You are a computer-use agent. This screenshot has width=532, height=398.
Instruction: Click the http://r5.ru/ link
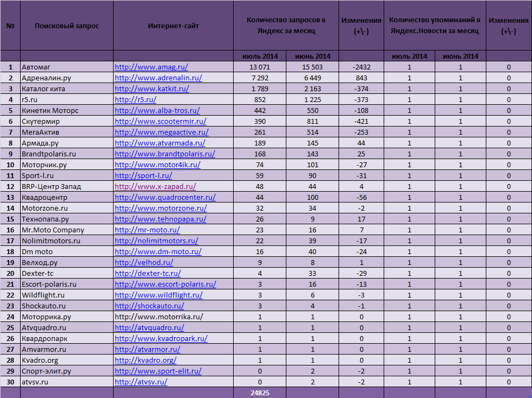point(136,100)
